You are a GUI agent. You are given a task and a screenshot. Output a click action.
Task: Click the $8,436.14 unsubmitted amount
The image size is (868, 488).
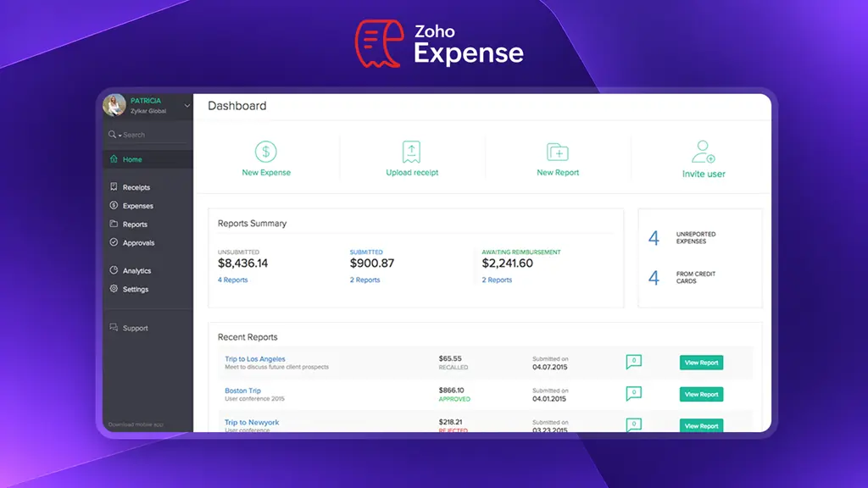242,263
